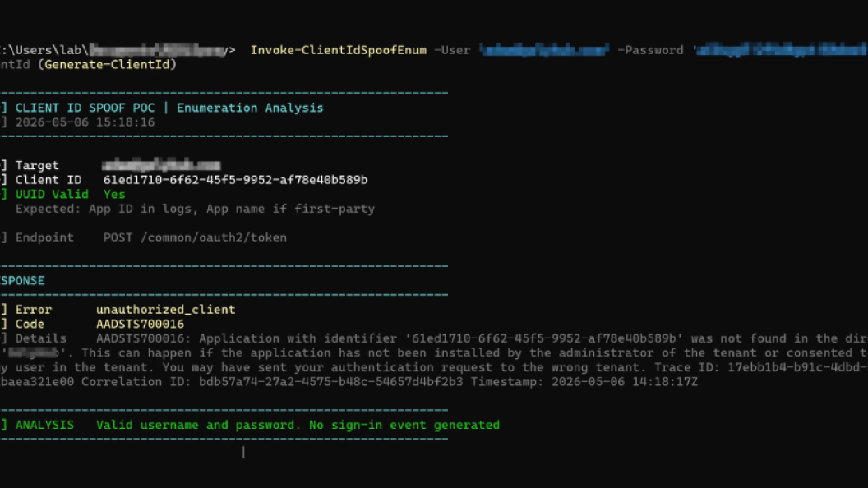
Task: Click the -User parameter text
Action: 452,50
